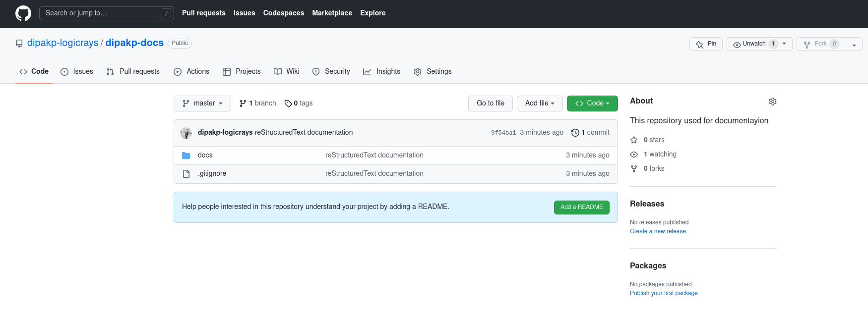This screenshot has height=311, width=868.
Task: View the 0 tags link
Action: click(299, 104)
